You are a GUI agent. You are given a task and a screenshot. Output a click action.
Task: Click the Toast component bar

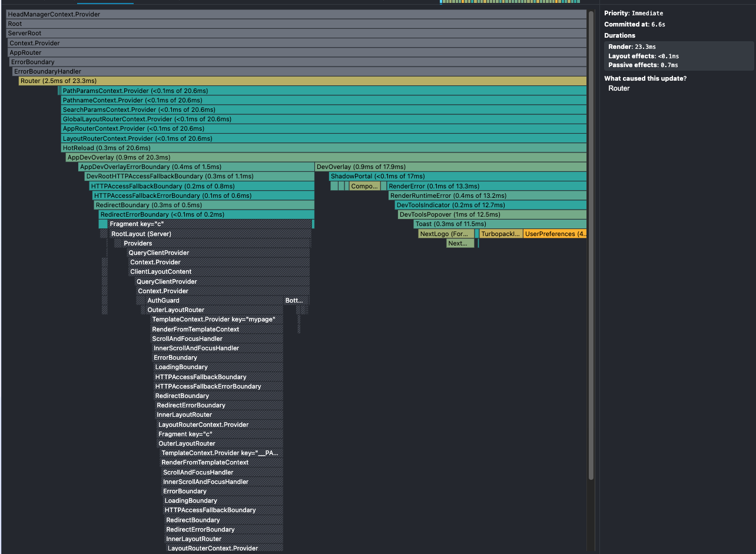click(500, 224)
